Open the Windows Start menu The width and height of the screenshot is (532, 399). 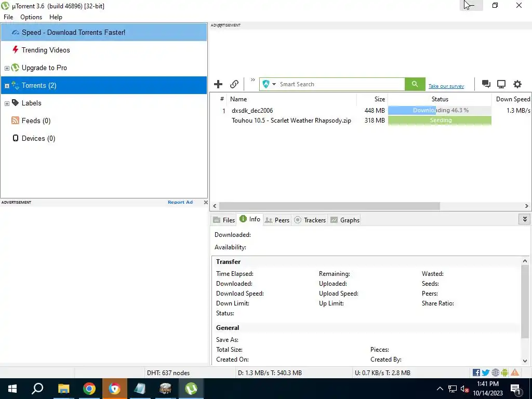(12, 389)
